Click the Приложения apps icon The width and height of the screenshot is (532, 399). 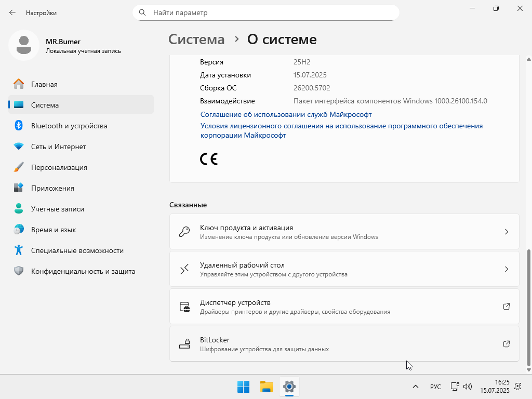click(x=19, y=188)
